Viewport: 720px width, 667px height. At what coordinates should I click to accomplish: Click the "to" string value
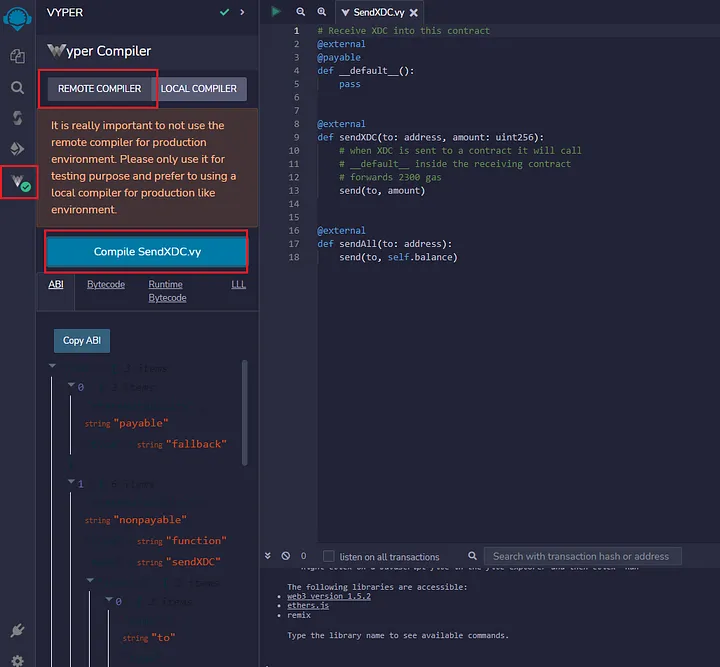coord(163,638)
